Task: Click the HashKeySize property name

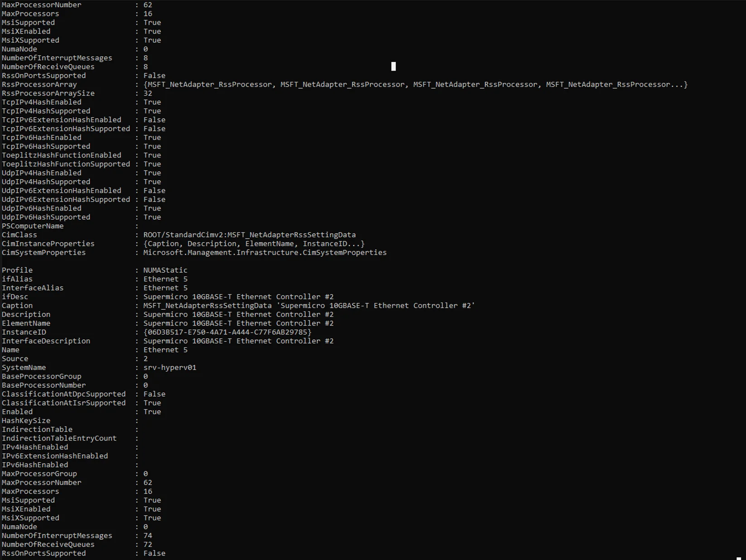Action: [26, 421]
